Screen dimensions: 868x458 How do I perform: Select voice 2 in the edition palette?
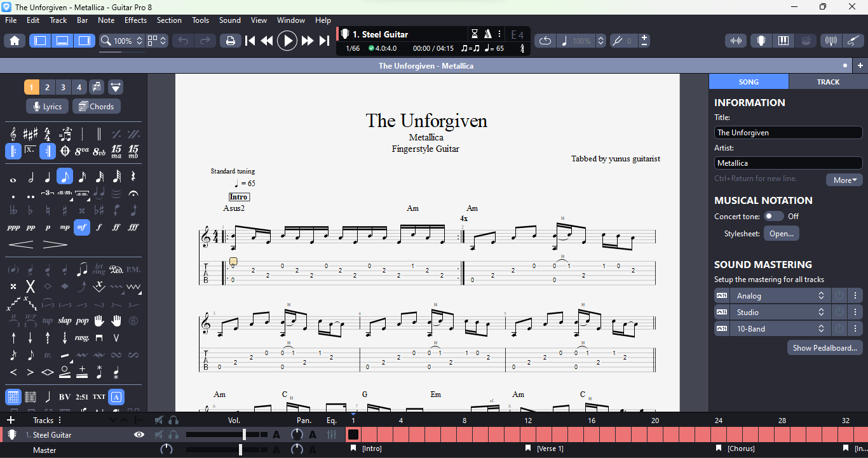48,87
